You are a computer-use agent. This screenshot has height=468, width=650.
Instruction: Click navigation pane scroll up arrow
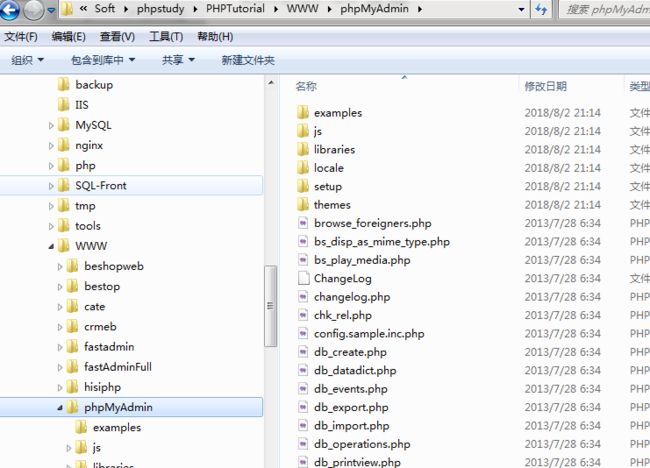[271, 82]
